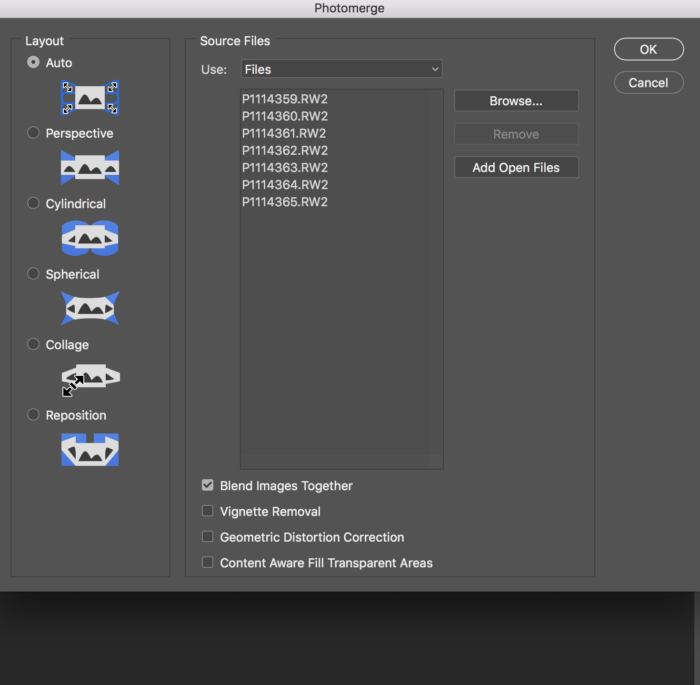Select file P1114363.RW2 in list

pos(285,167)
